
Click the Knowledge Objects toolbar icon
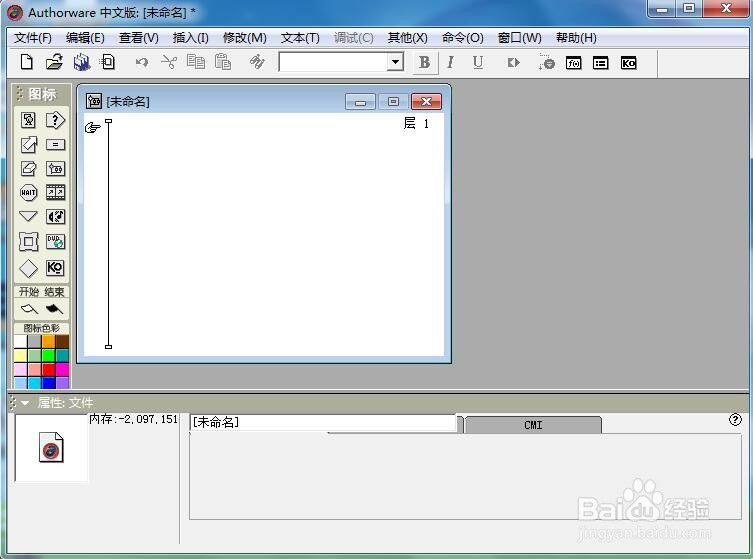tap(628, 63)
